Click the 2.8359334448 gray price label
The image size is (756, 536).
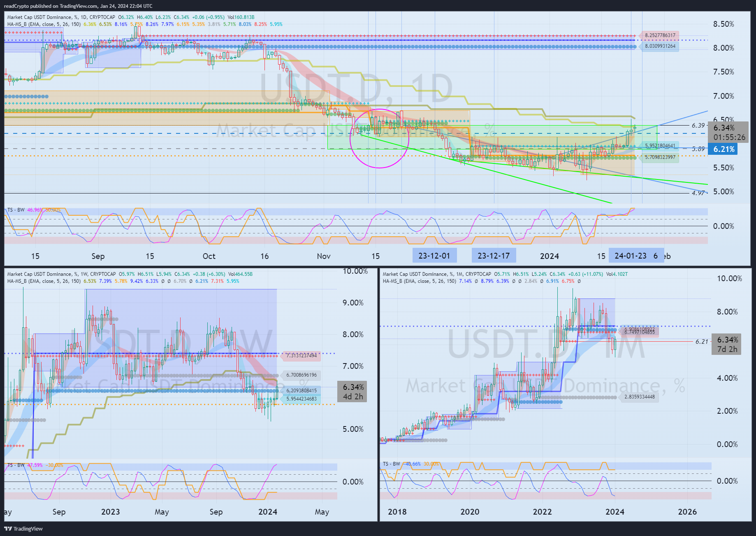(639, 397)
